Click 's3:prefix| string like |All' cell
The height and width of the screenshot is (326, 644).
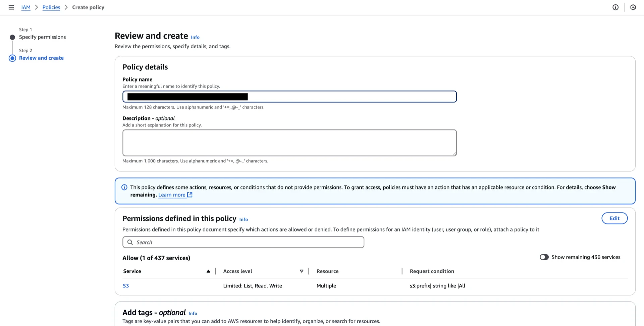click(437, 286)
